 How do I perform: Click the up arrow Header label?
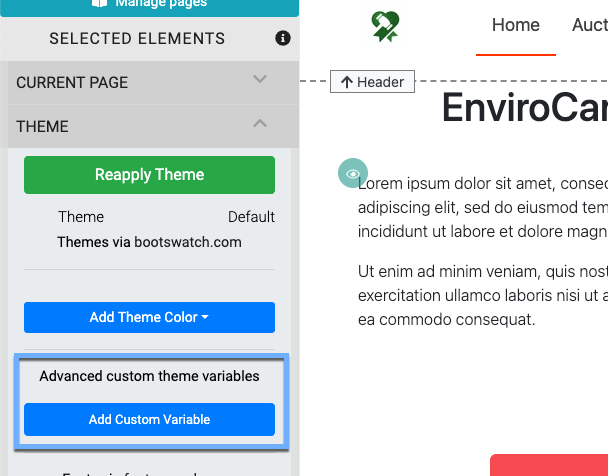point(373,82)
